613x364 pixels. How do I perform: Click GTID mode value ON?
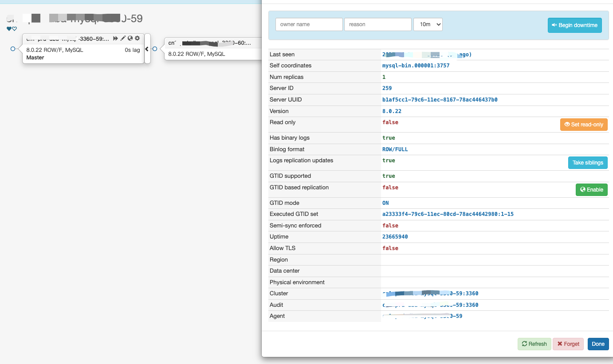(385, 203)
